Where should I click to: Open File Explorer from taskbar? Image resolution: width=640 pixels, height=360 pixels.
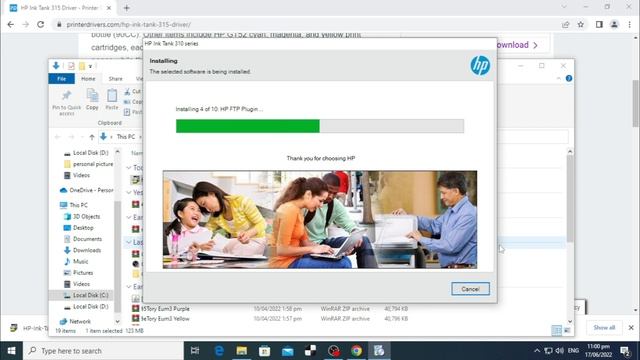coord(242,351)
